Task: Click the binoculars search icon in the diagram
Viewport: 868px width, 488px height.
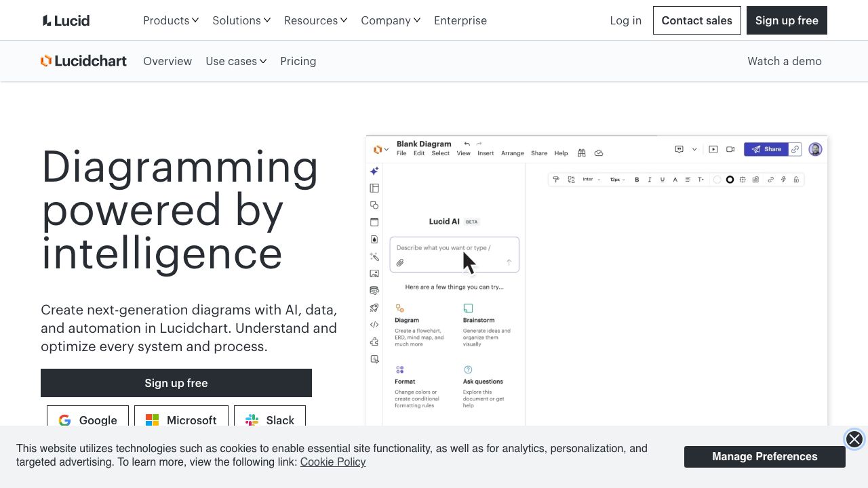Action: 581,153
